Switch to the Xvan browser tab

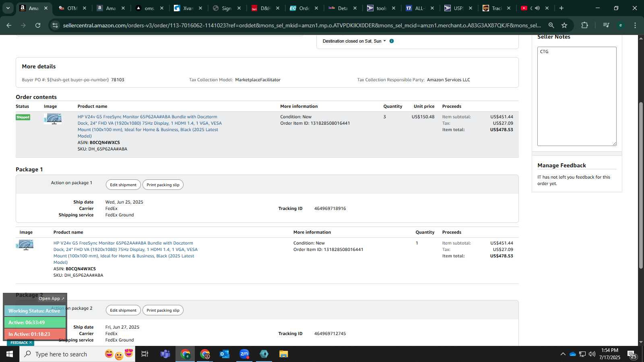[188, 8]
